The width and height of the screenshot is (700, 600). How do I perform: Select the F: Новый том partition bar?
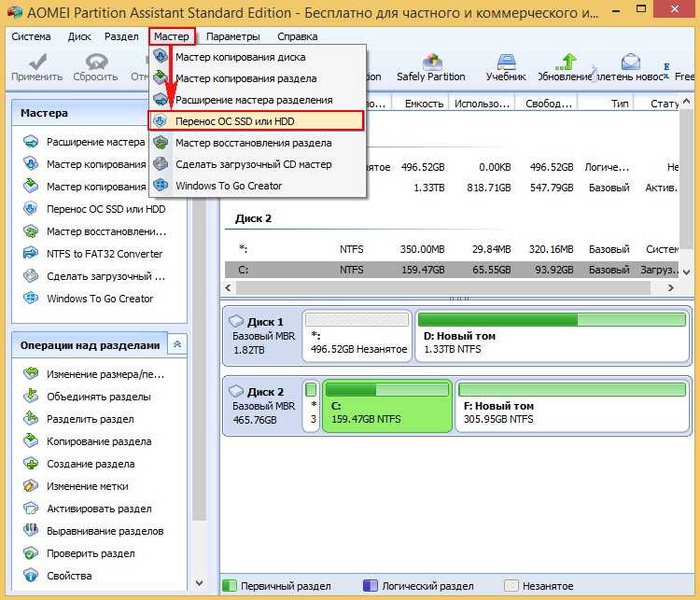(571, 406)
